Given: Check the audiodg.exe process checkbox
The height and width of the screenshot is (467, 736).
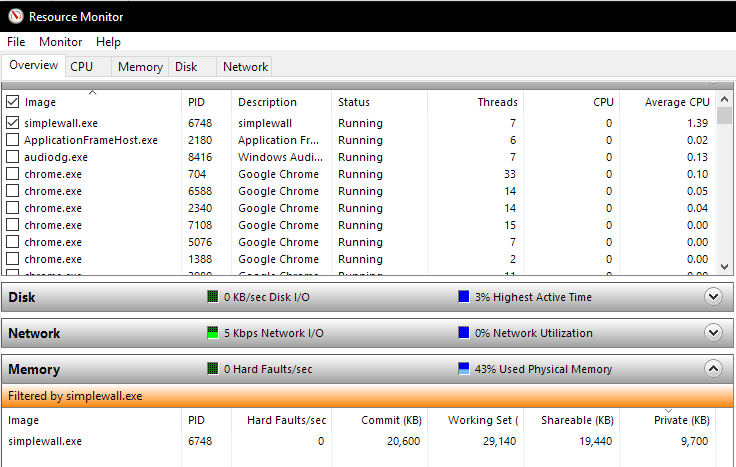Looking at the screenshot, I should point(13,157).
